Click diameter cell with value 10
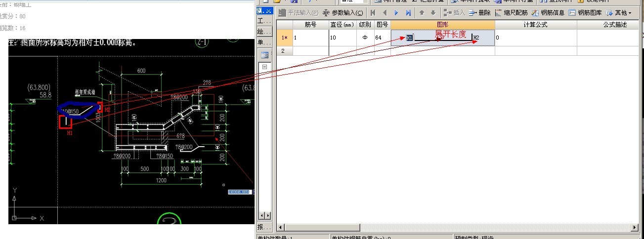 click(343, 38)
